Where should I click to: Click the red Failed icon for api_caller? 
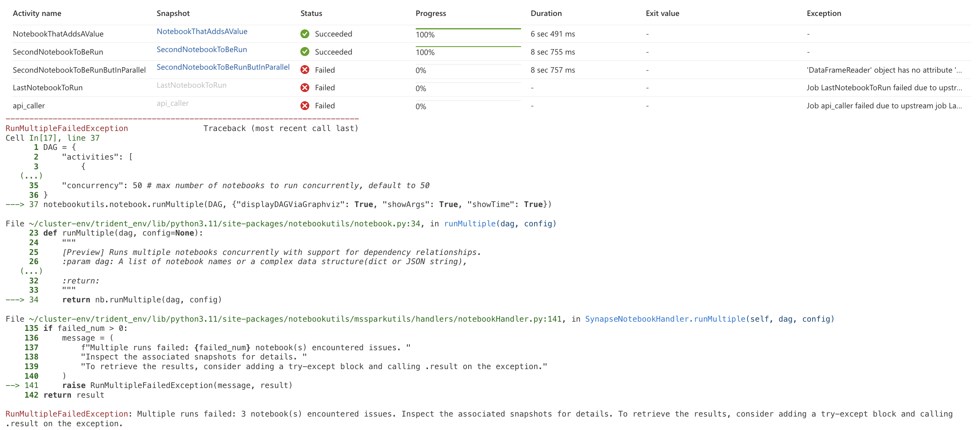[x=305, y=106]
